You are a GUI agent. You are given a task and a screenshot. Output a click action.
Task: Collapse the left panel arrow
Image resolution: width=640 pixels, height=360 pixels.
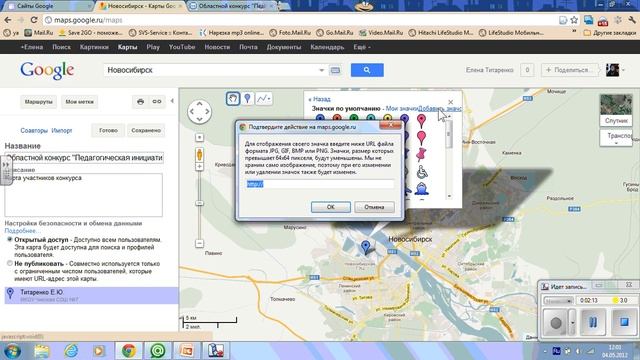172,101
